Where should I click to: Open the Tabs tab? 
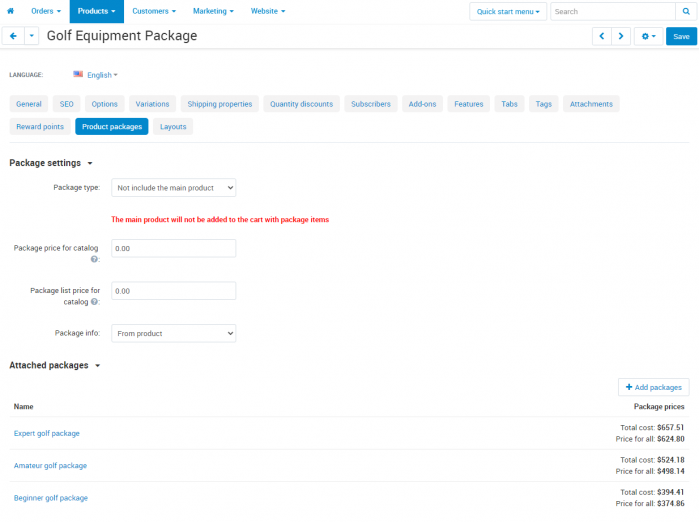pos(509,104)
